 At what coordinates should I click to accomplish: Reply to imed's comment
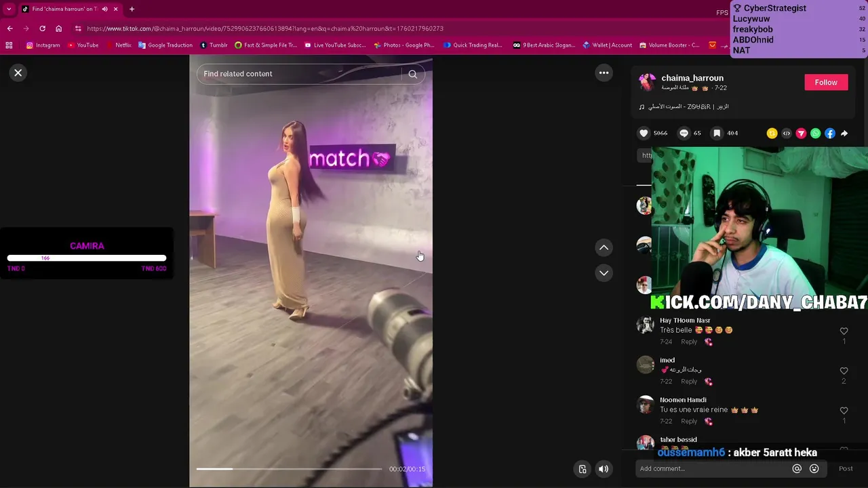689,381
